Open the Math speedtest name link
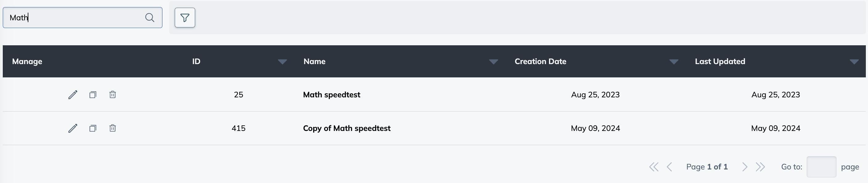 tap(332, 95)
